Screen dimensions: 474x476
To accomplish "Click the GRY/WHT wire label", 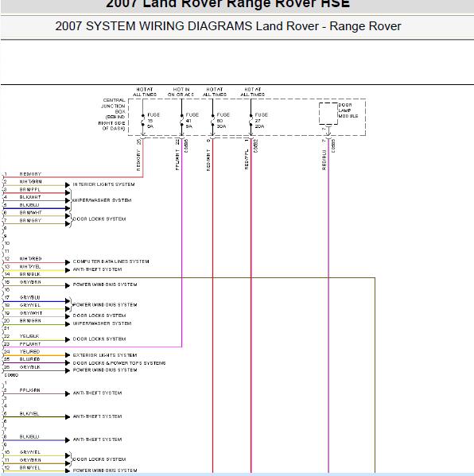I will pos(31,313).
